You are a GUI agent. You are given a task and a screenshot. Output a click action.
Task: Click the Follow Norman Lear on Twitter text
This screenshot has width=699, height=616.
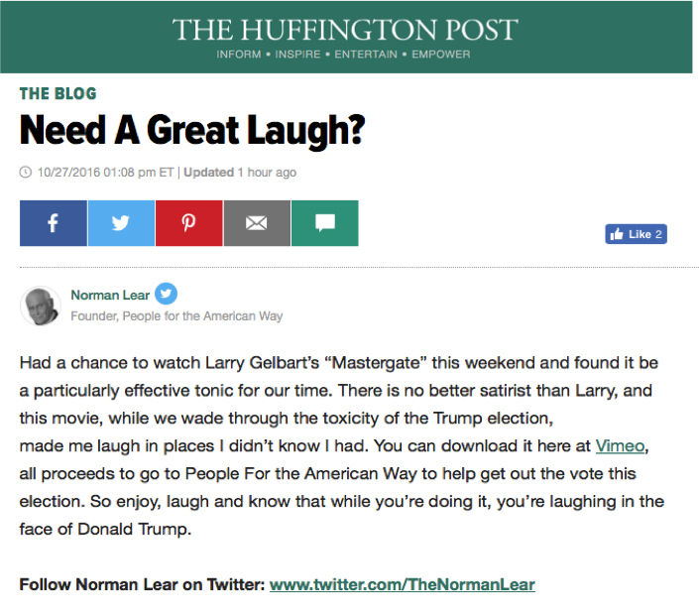tap(142, 584)
